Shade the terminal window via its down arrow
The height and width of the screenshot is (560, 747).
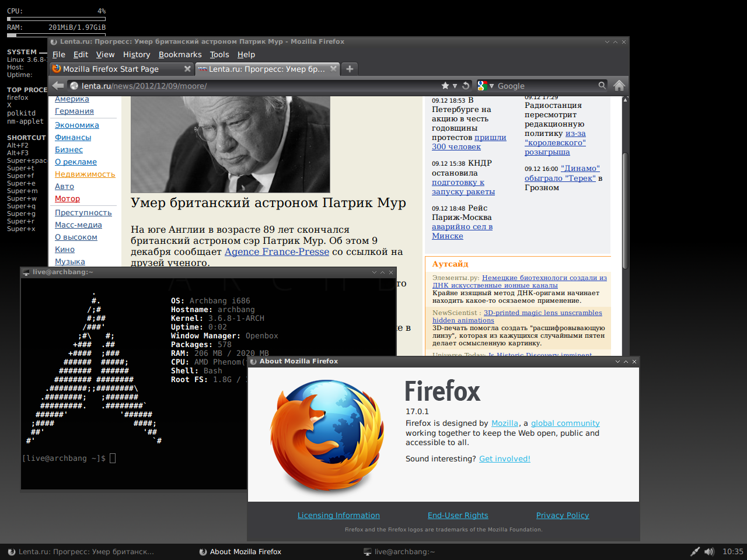pos(374,272)
